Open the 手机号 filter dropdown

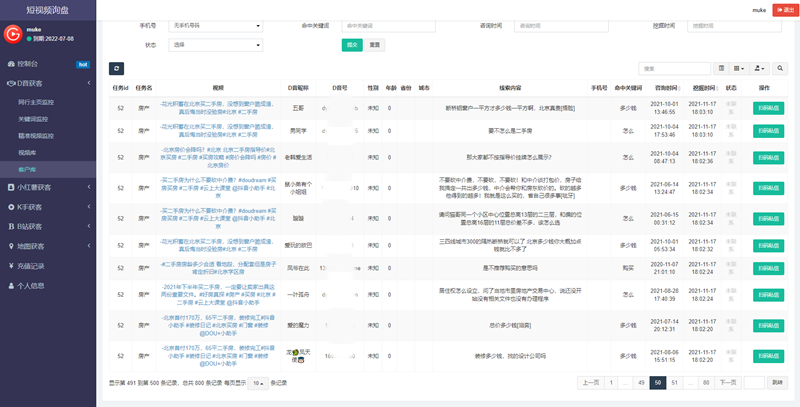tap(215, 25)
